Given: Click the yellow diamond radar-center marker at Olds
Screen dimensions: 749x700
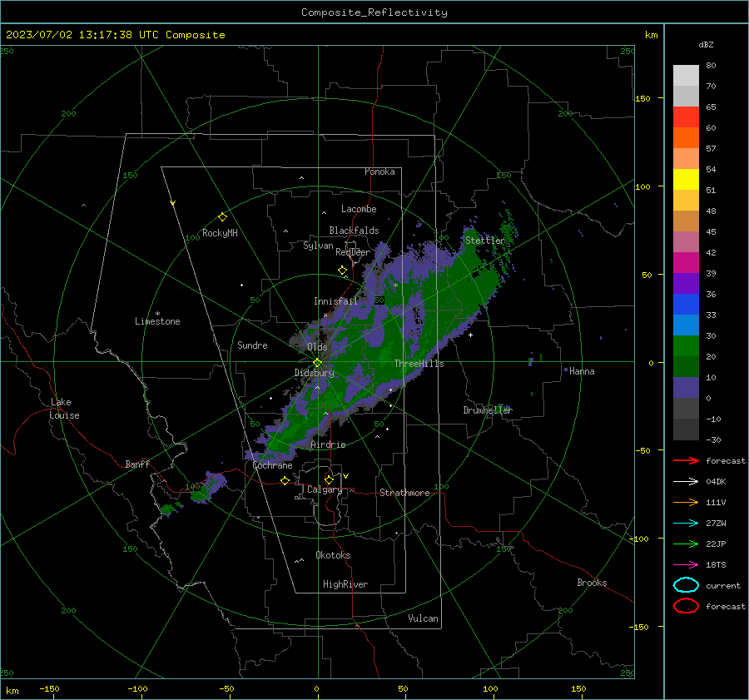Looking at the screenshot, I should 317,363.
